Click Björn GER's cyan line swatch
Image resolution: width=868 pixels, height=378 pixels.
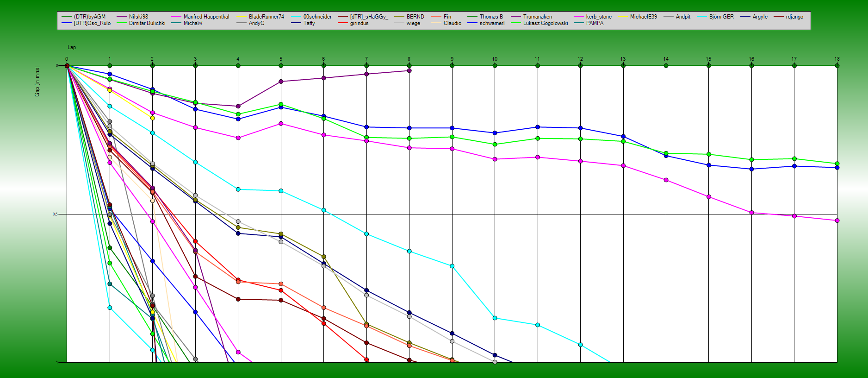pos(702,17)
